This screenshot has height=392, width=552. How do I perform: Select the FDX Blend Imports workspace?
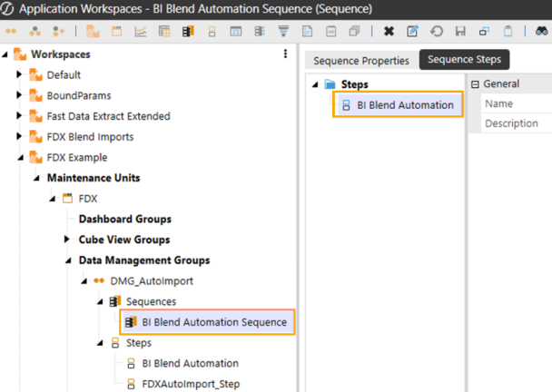click(91, 137)
